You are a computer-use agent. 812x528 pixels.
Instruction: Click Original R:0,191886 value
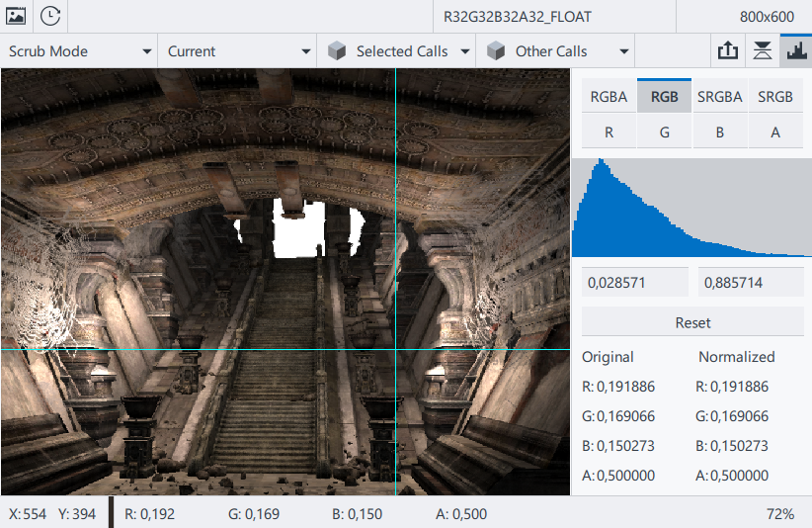coord(618,387)
